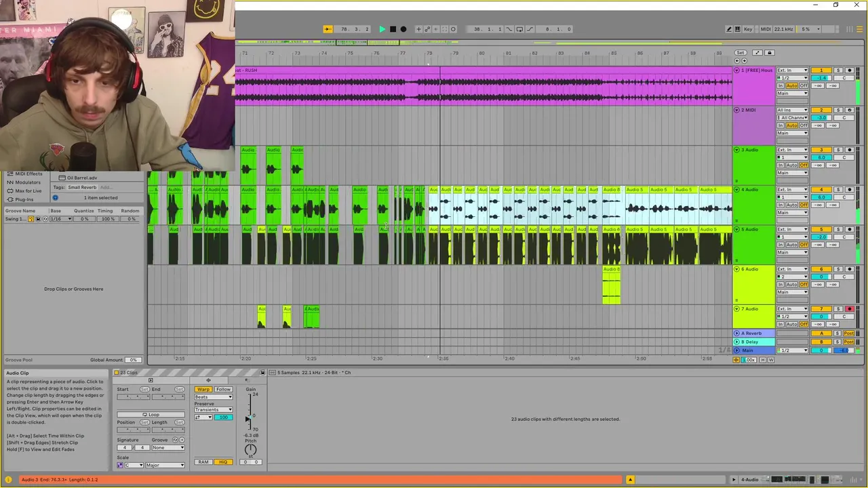Click the Previous Locator arrow
Image resolution: width=868 pixels, height=488 pixels.
(737, 61)
